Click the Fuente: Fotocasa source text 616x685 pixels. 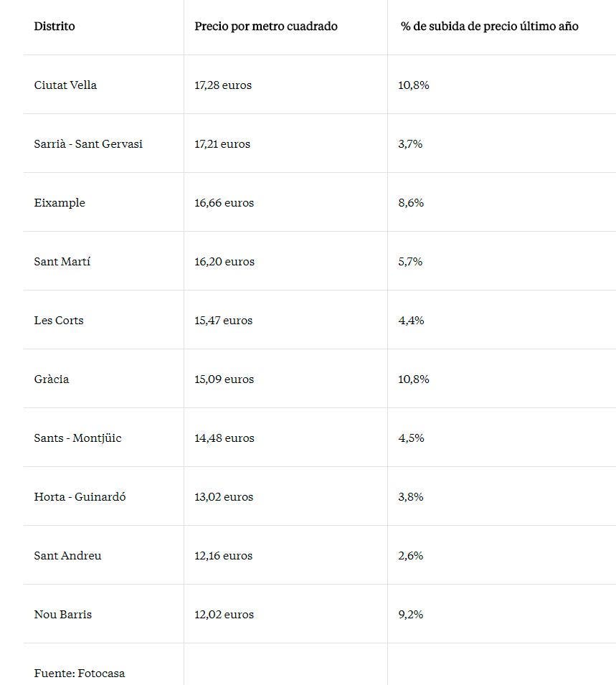click(x=80, y=674)
